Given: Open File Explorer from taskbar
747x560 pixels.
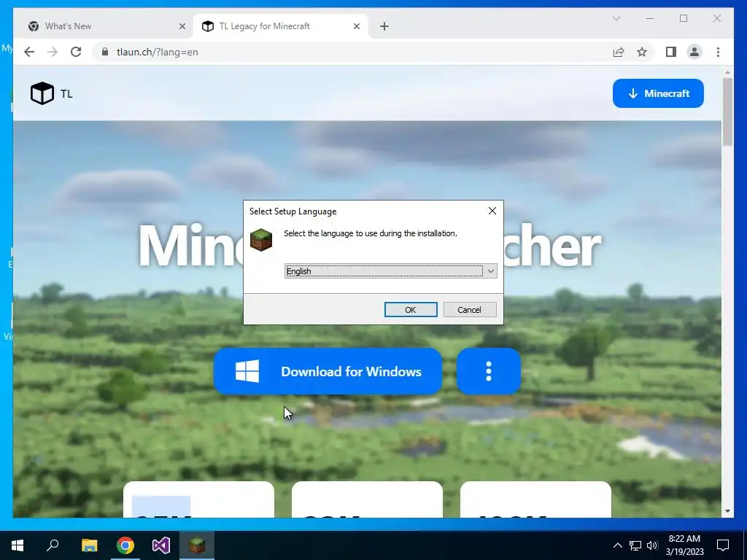Looking at the screenshot, I should point(89,545).
